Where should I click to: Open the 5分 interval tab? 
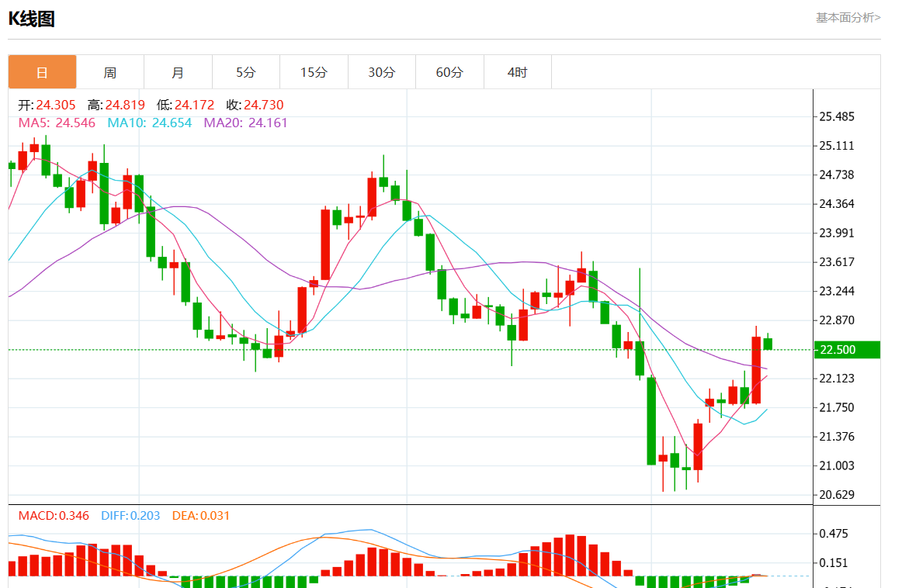(x=245, y=72)
